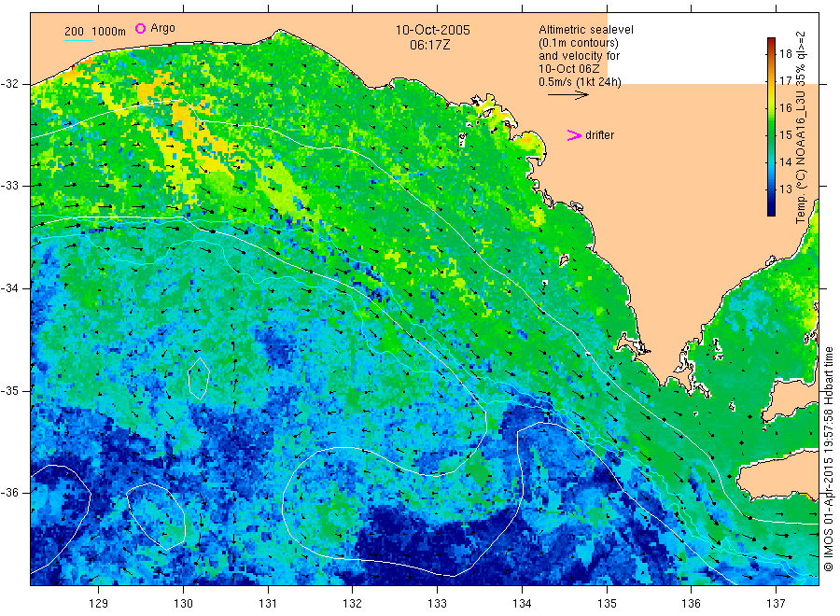This screenshot has height=616, width=840.
Task: Click the magenta drifter arrowhead symbol
Action: pyautogui.click(x=574, y=135)
